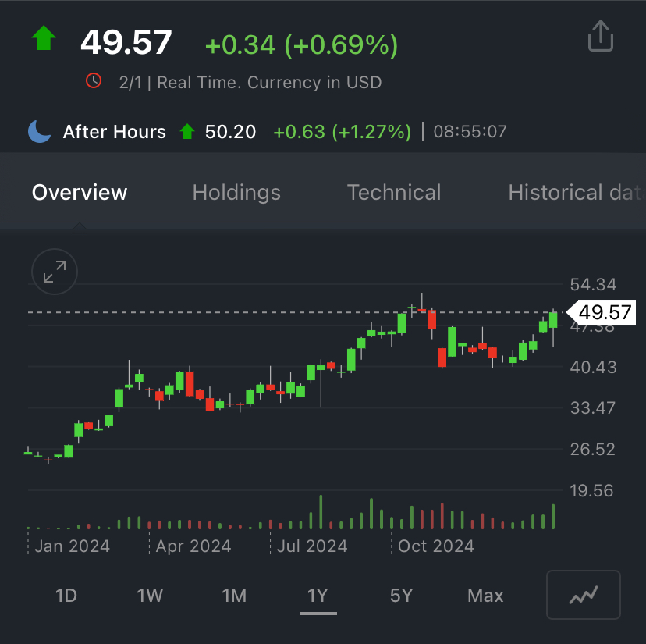Tap the 54.34 axis label
The height and width of the screenshot is (644, 646).
(593, 285)
